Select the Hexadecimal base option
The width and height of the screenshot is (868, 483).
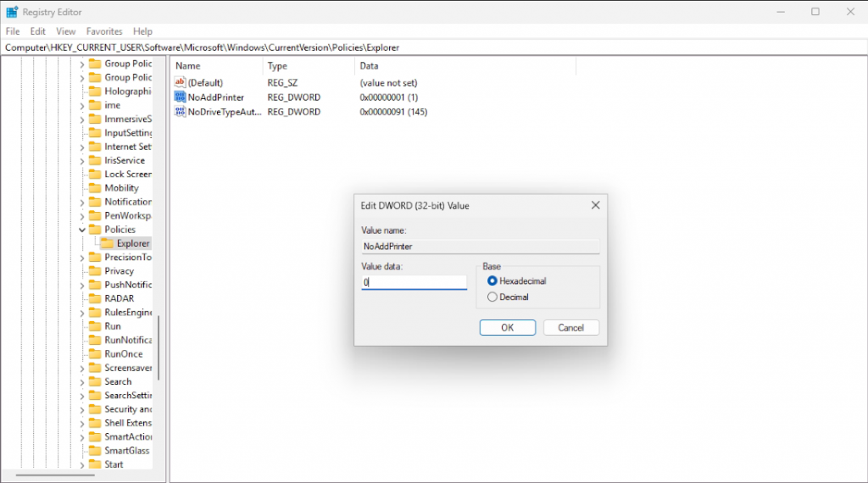(x=492, y=280)
